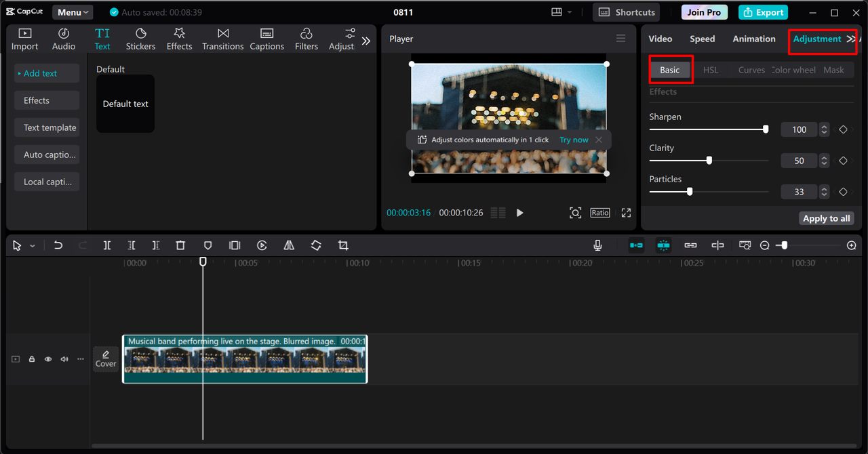This screenshot has width=868, height=454.
Task: Open the Shortcuts panel
Action: [x=627, y=12]
